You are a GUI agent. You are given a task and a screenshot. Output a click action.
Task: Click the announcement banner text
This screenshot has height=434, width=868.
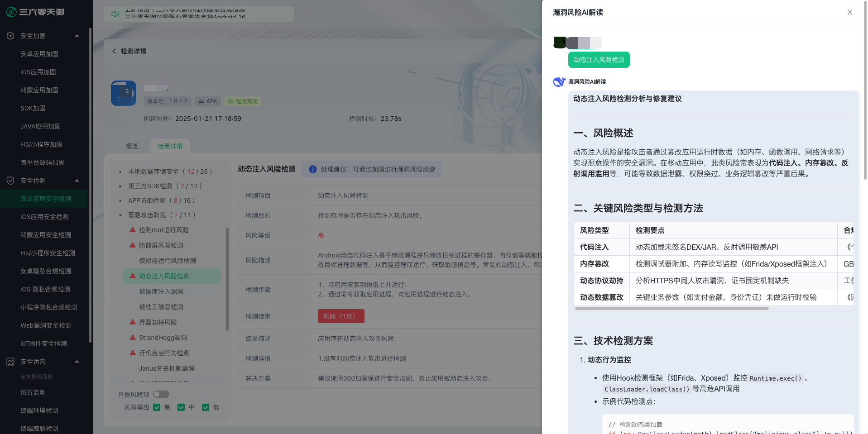[x=185, y=14]
